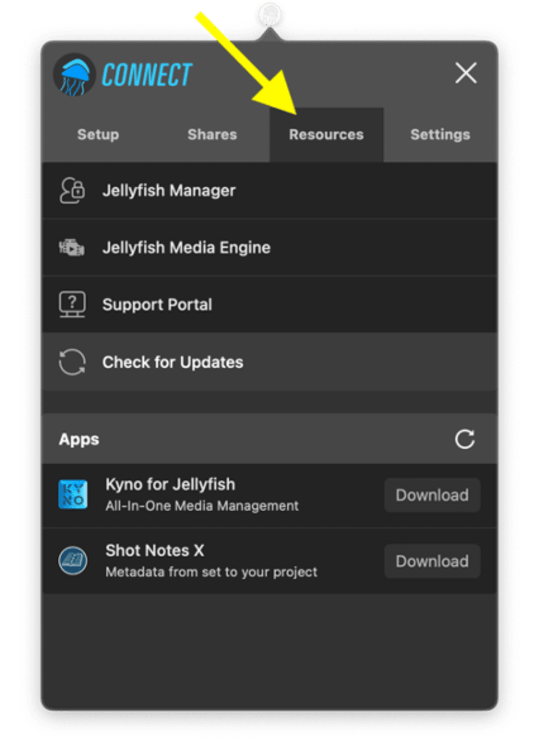
Task: Open the Shares tab
Action: tap(212, 135)
